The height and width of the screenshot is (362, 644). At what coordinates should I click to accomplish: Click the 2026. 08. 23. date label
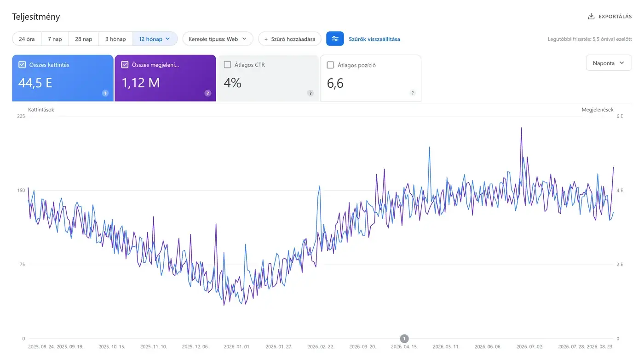(600, 347)
